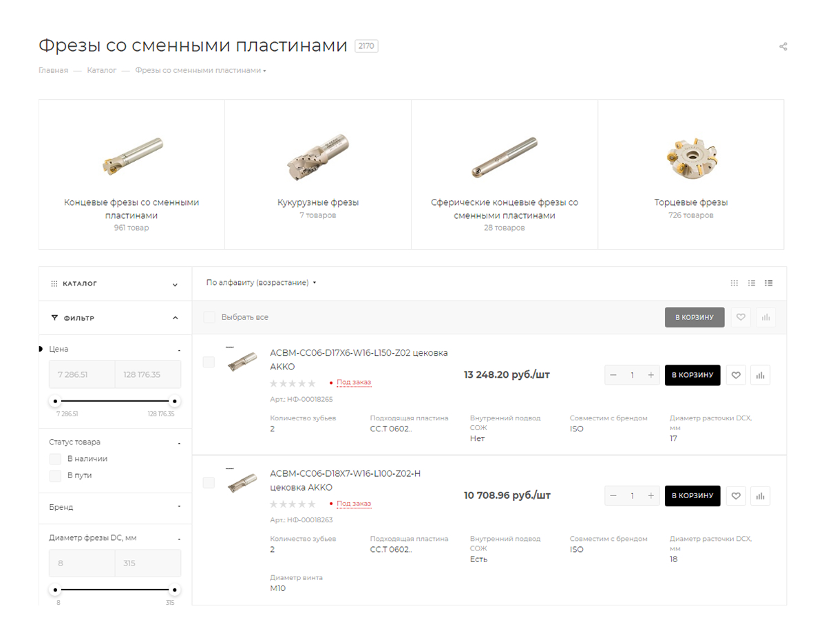Go to 'Каталог' breadcrumb link
The height and width of the screenshot is (644, 826).
point(102,70)
